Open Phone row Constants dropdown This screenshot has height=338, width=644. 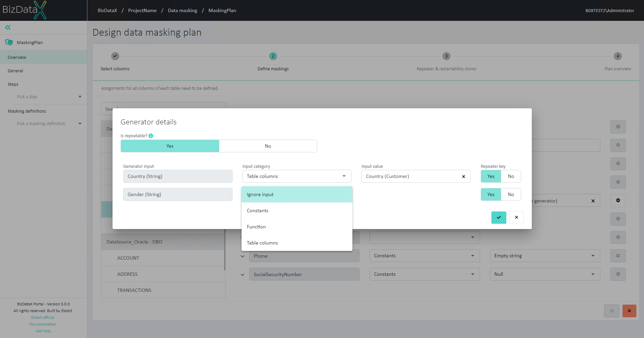click(x=425, y=256)
